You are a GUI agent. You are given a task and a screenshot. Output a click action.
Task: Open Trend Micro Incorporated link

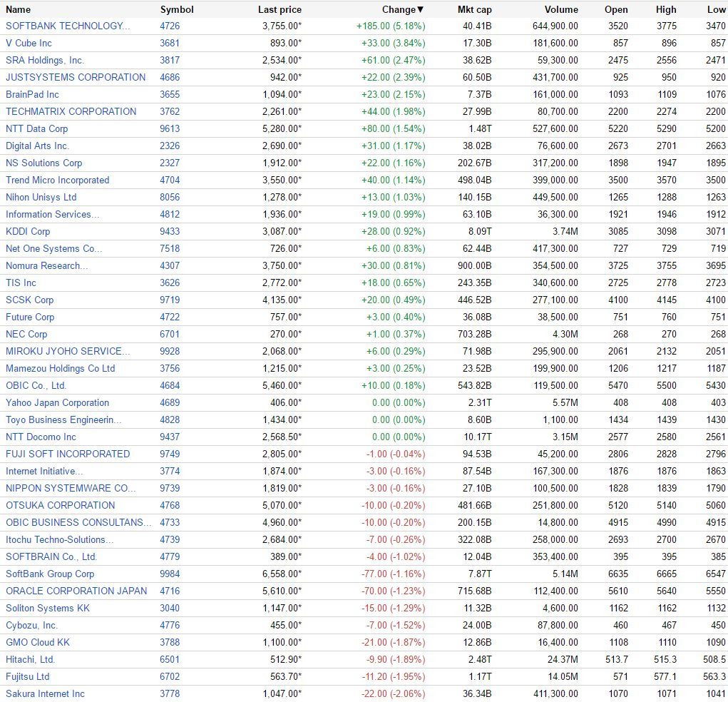58,180
